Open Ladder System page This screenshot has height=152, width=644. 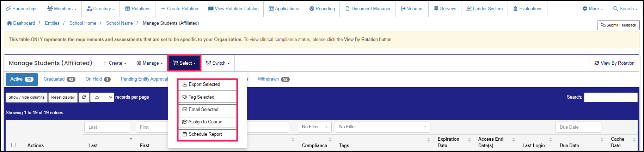coord(484,8)
